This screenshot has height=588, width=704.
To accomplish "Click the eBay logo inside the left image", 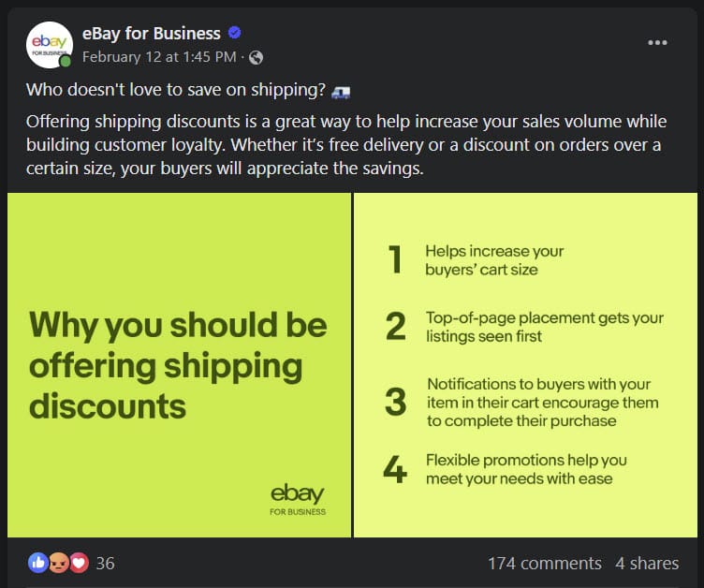I will [x=298, y=497].
